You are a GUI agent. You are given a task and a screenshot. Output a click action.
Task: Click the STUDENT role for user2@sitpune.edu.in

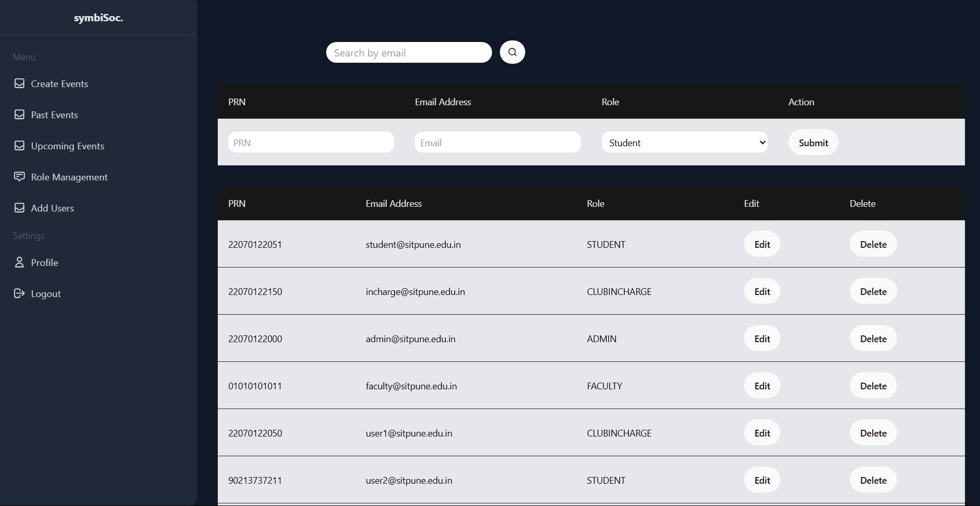[606, 481]
